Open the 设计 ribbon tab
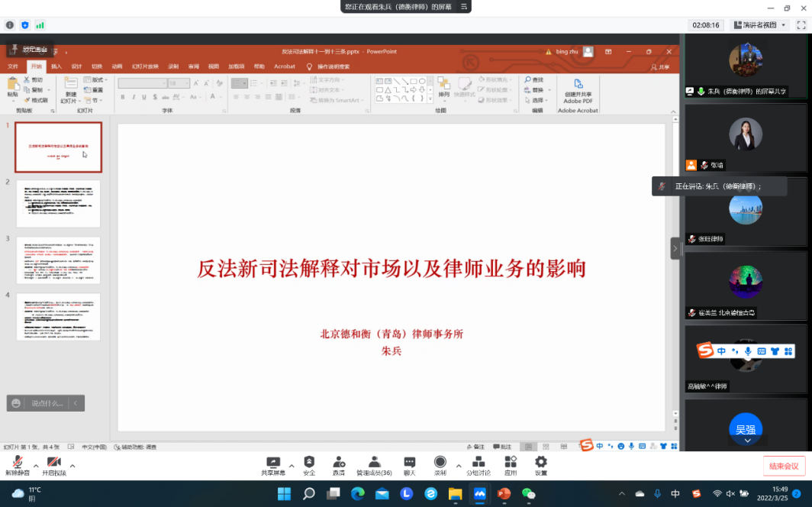This screenshot has width=812, height=507. tap(76, 66)
